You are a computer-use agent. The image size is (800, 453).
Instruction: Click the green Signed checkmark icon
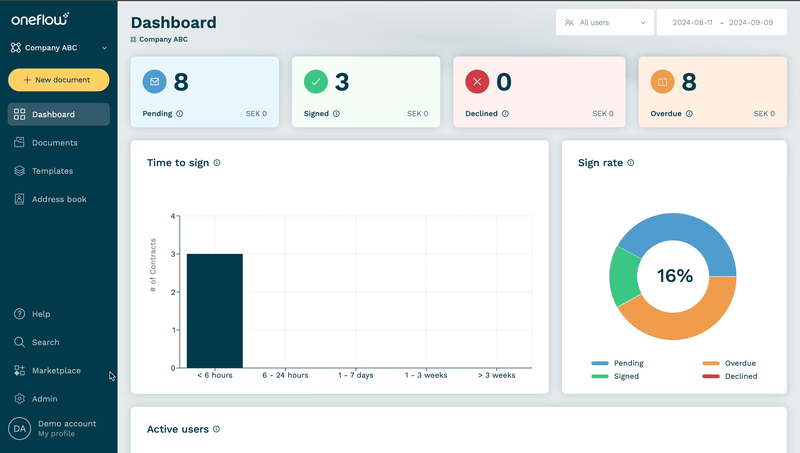(x=315, y=81)
